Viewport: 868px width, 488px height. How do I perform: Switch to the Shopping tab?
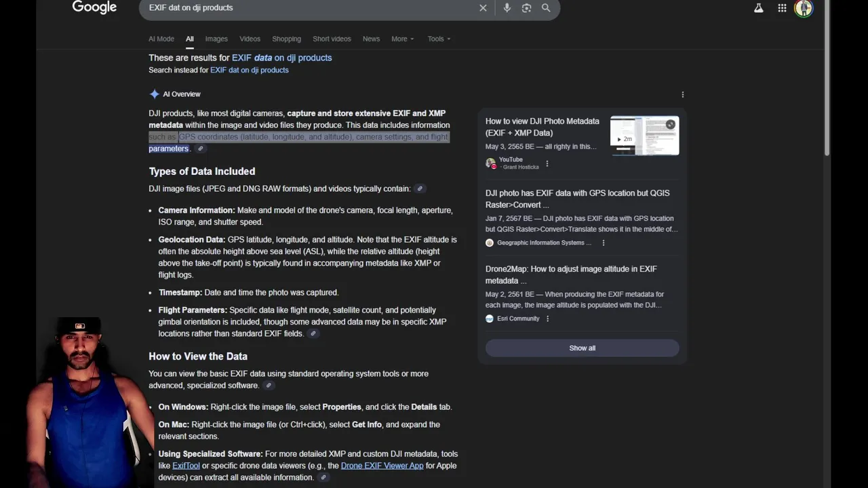(286, 39)
